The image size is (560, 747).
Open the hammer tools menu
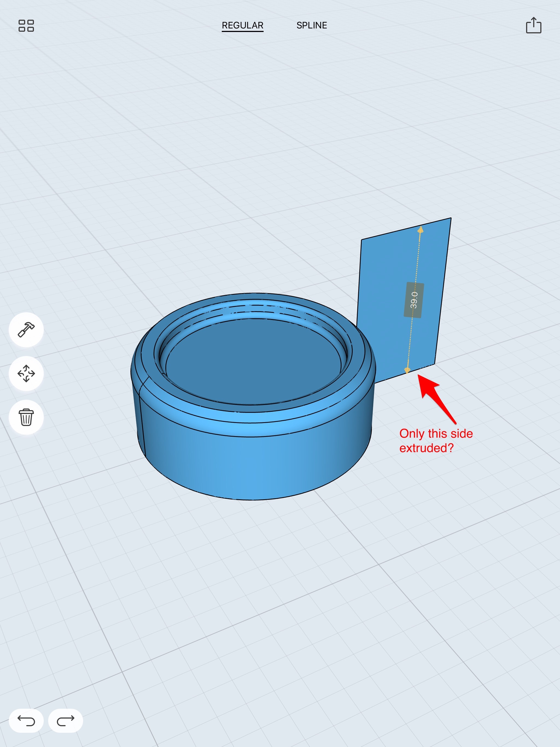[26, 329]
